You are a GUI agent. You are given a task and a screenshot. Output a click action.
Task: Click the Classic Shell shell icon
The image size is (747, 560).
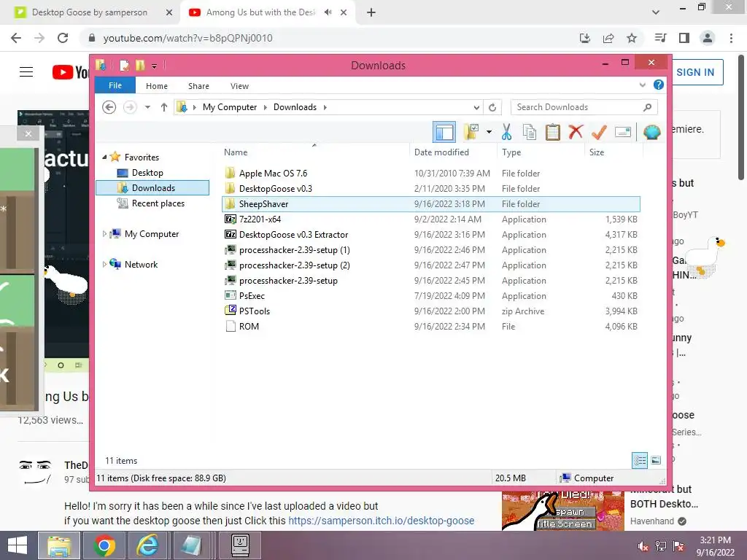[x=651, y=132]
